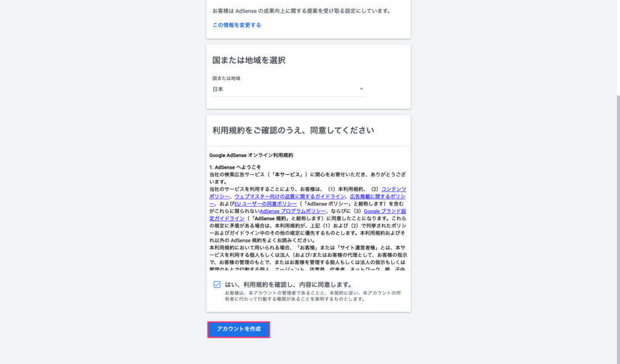This screenshot has height=364, width=620.
Task: Click Google AdSense オンライン利用規約 title text
Action: pos(251,155)
